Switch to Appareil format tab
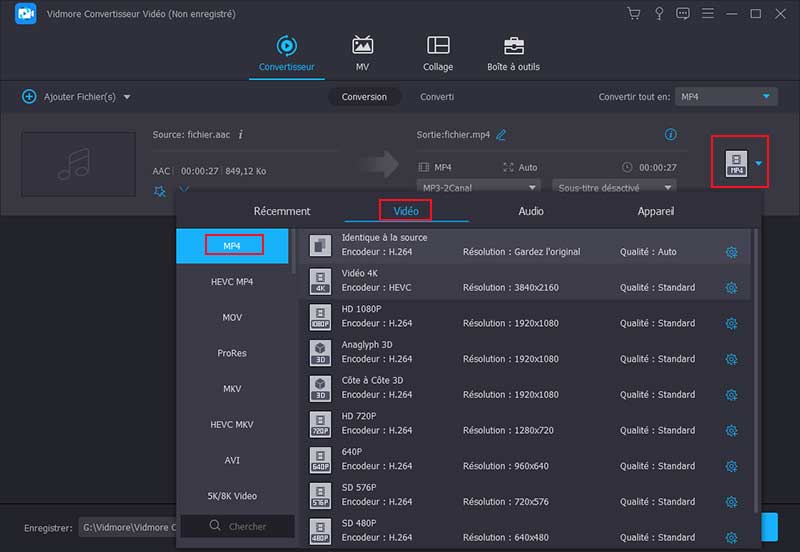The height and width of the screenshot is (552, 800). pos(656,211)
